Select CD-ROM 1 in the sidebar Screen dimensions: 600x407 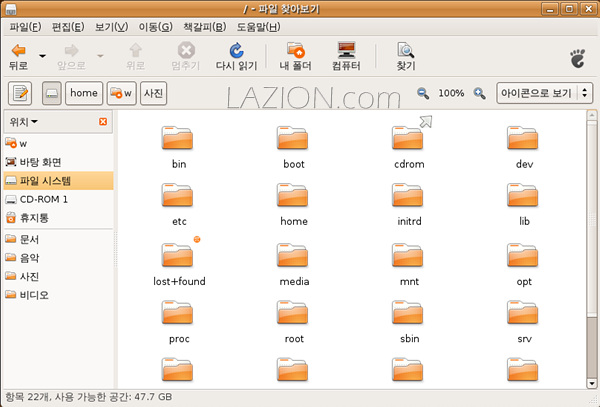point(59,199)
